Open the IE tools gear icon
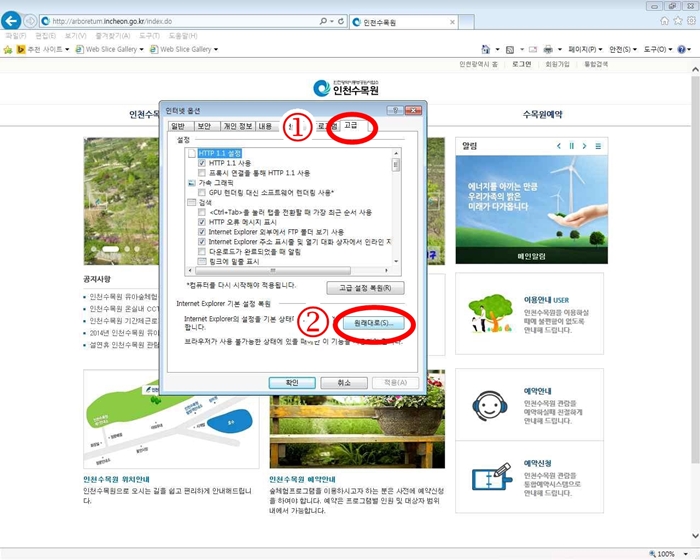The width and height of the screenshot is (700, 560). 690,21
